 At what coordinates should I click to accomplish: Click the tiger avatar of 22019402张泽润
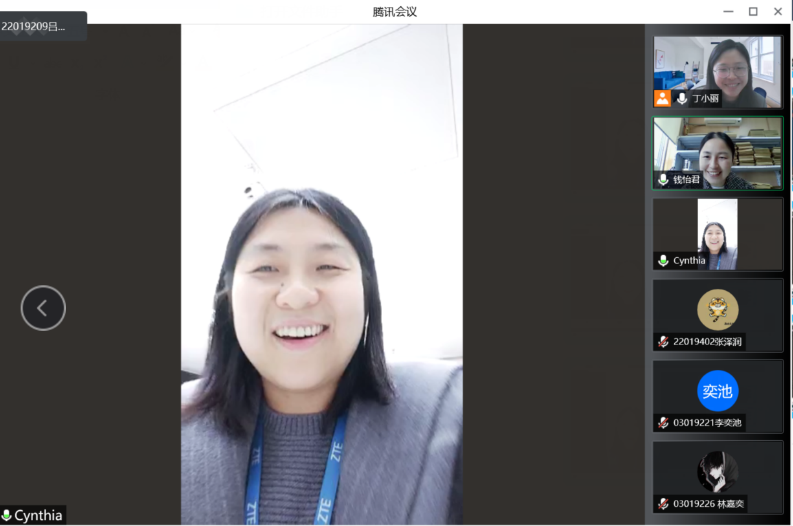[717, 309]
